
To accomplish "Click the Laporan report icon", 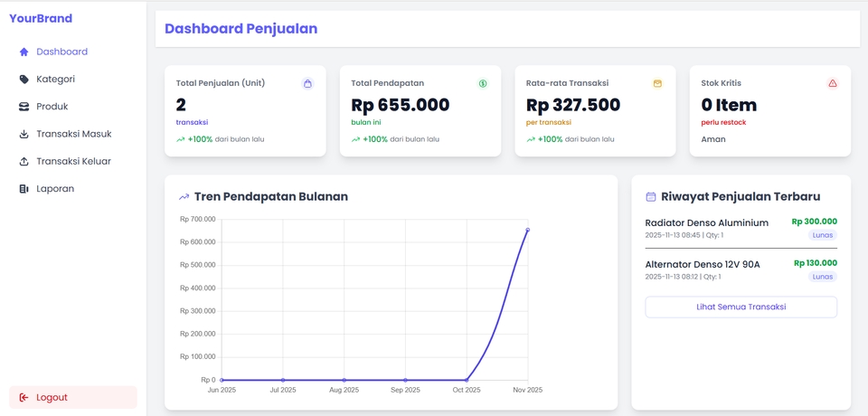I will pyautogui.click(x=24, y=189).
